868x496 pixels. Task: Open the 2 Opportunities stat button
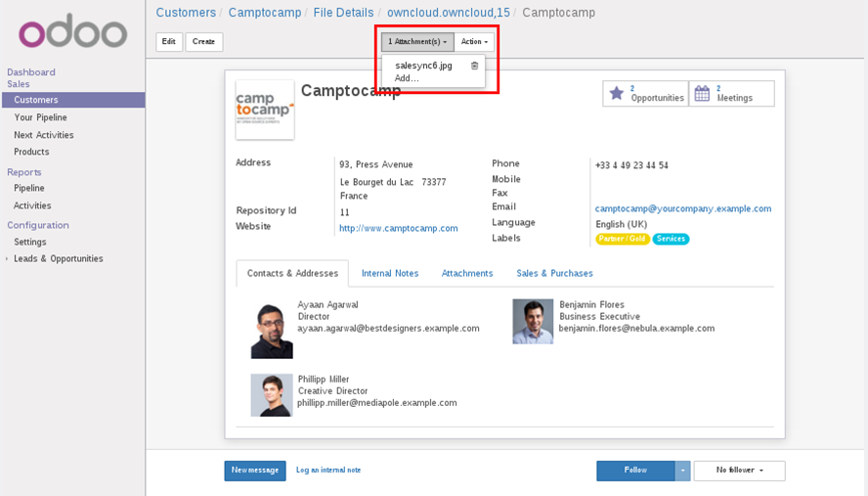(x=645, y=93)
